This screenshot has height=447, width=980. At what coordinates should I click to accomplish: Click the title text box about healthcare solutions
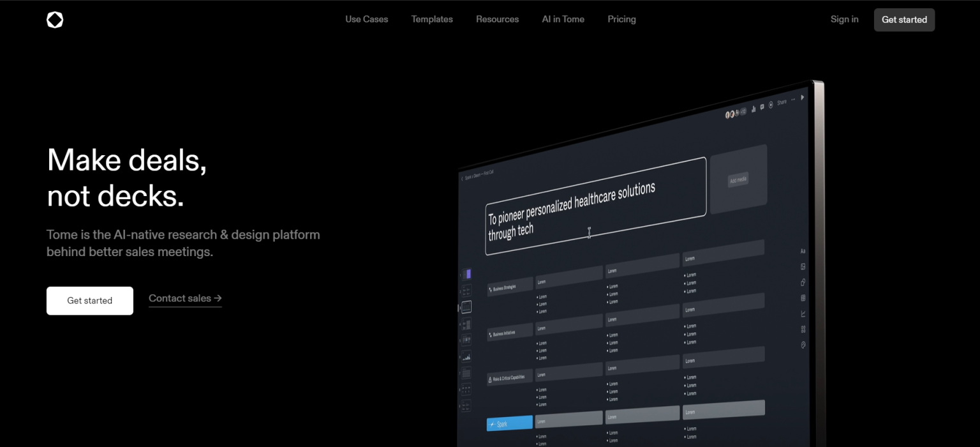pyautogui.click(x=595, y=206)
